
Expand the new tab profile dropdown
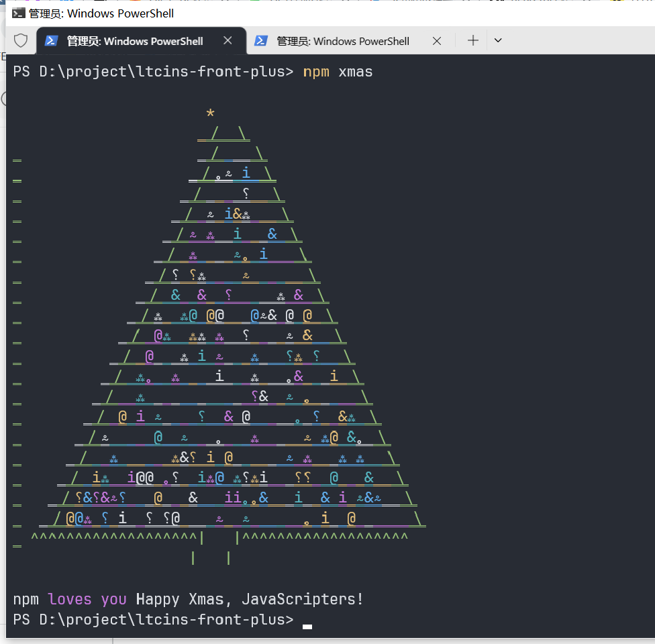click(x=498, y=41)
